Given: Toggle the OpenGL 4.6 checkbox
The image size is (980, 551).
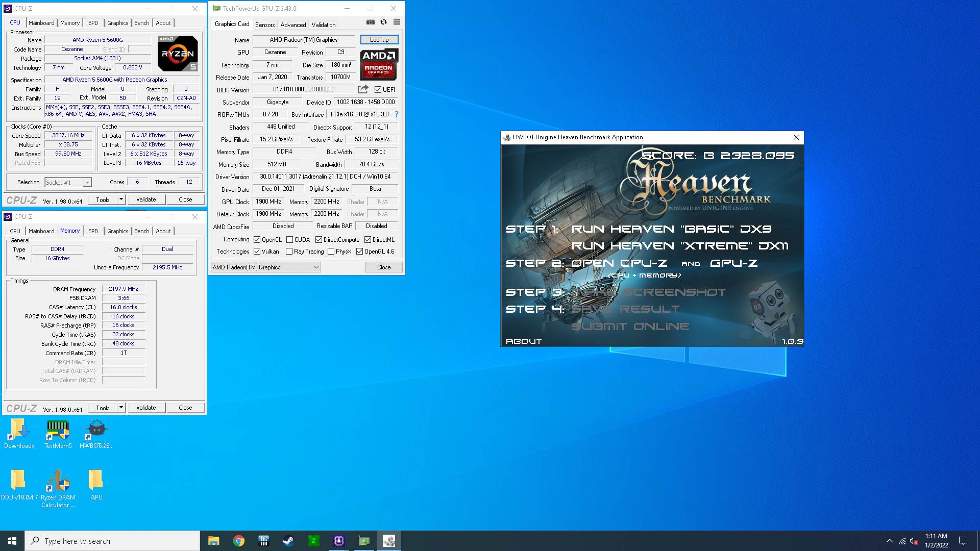Looking at the screenshot, I should pyautogui.click(x=360, y=252).
